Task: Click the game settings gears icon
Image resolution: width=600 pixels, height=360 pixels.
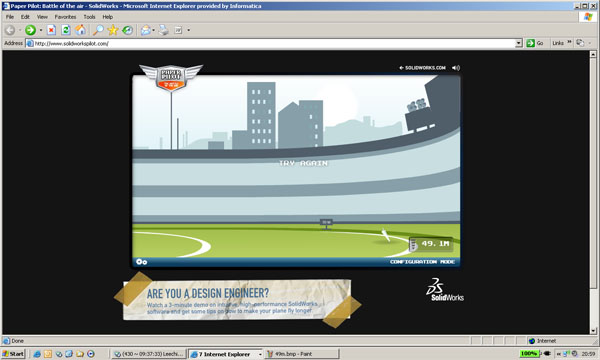Action: pyautogui.click(x=142, y=262)
